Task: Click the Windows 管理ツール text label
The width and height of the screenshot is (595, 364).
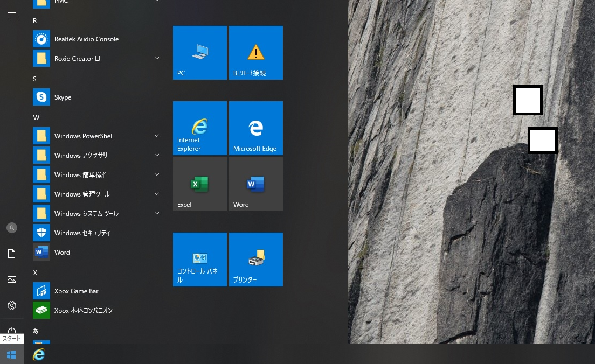Action: [x=82, y=194]
